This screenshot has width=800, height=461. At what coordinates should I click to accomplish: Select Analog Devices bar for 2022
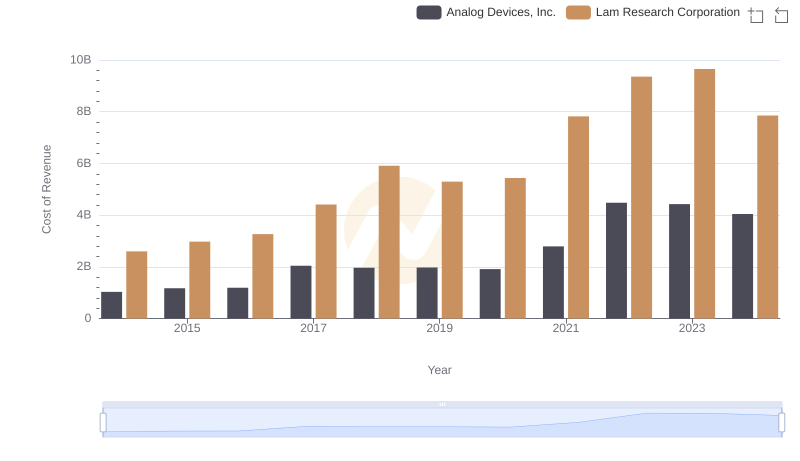[616, 261]
